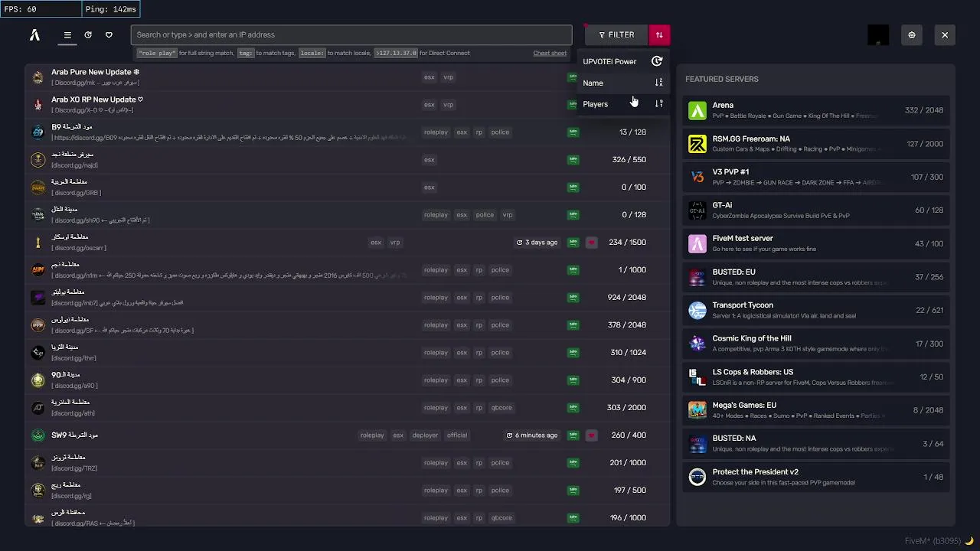The width and height of the screenshot is (980, 551).
Task: Open the settings gear icon
Action: click(911, 34)
